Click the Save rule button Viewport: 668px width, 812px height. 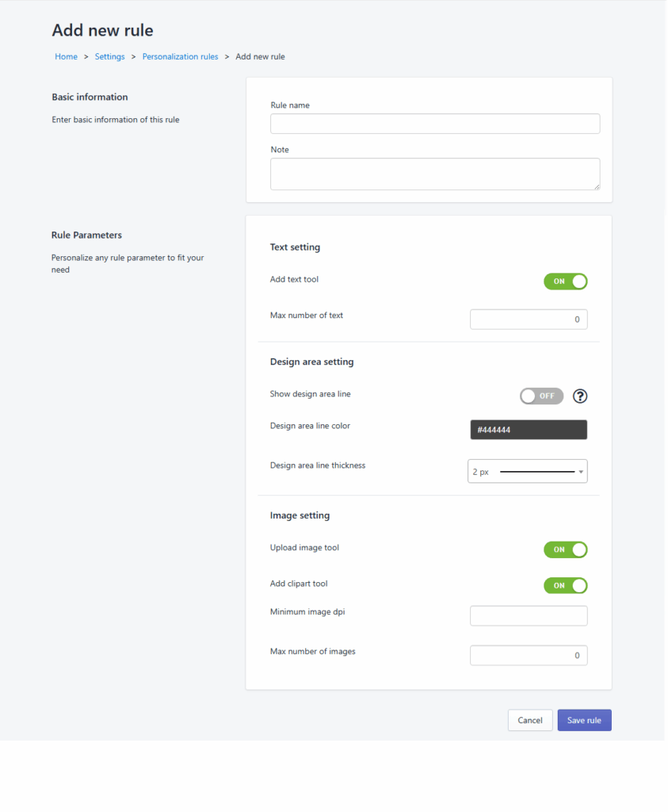click(584, 720)
